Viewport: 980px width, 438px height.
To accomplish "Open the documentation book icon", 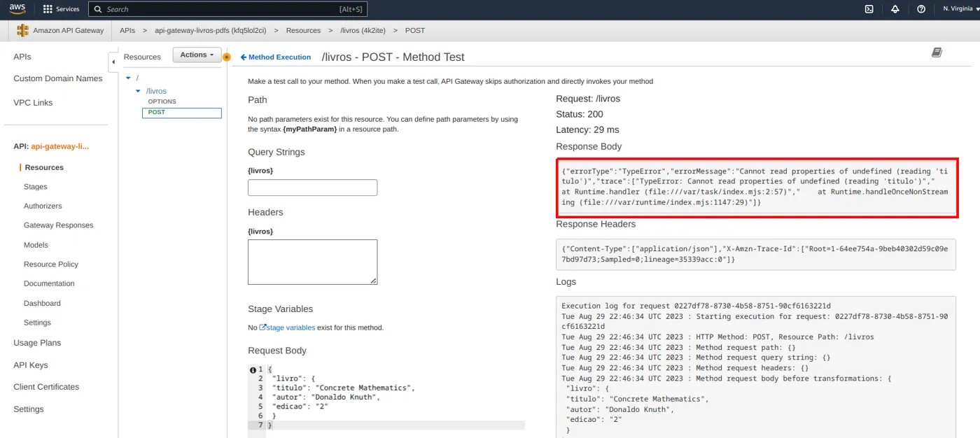I will tap(937, 52).
